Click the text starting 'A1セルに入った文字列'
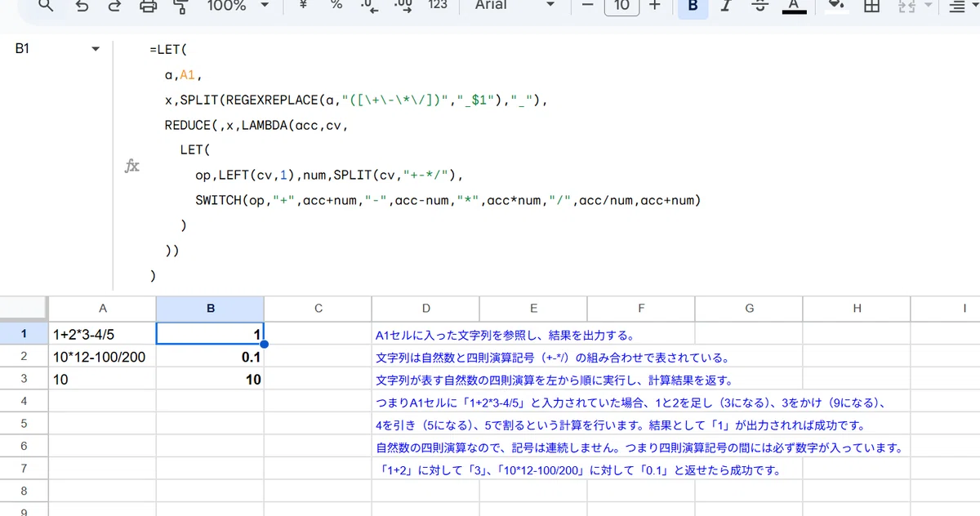Image resolution: width=980 pixels, height=516 pixels. (505, 335)
